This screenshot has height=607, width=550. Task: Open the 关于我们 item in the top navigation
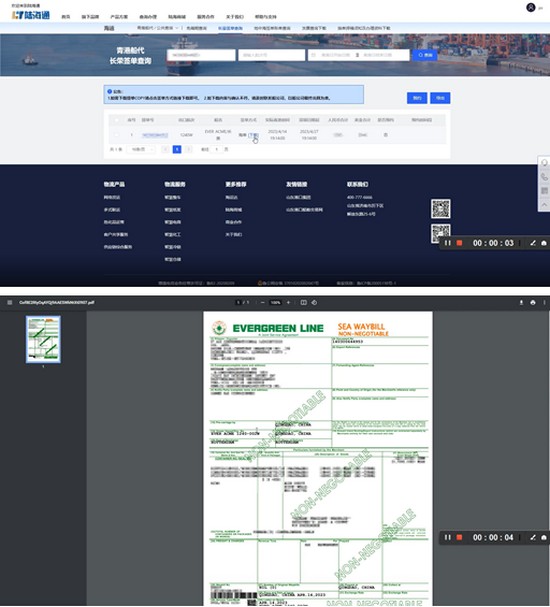point(235,17)
